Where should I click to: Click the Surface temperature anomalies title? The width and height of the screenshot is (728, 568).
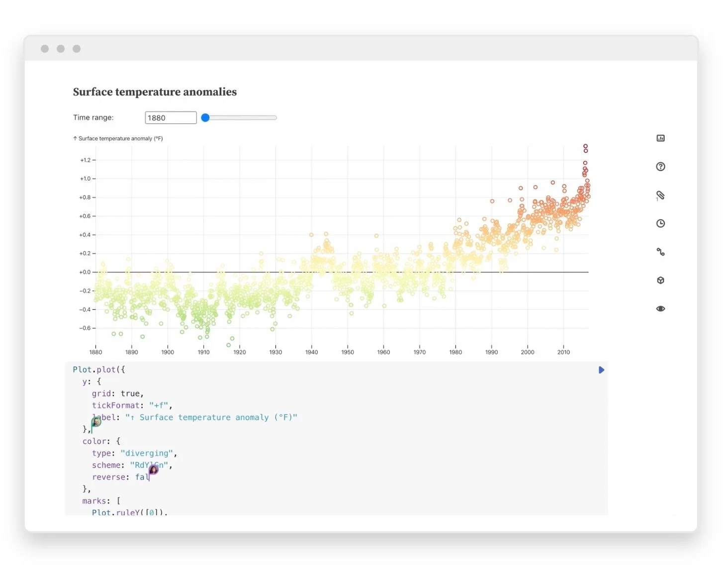coord(155,92)
